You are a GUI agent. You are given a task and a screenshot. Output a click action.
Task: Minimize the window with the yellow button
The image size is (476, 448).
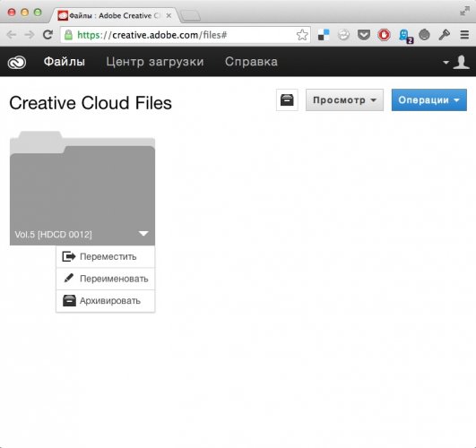[x=24, y=13]
